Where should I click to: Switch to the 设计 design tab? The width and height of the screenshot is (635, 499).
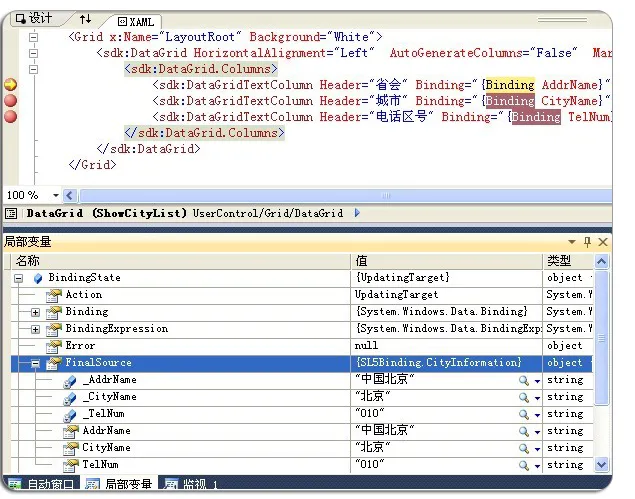[x=34, y=18]
